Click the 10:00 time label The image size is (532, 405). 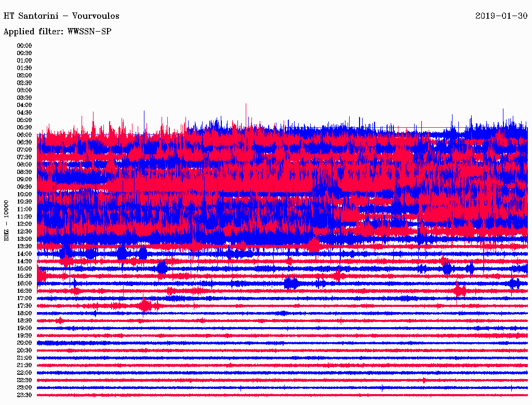[x=24, y=194]
